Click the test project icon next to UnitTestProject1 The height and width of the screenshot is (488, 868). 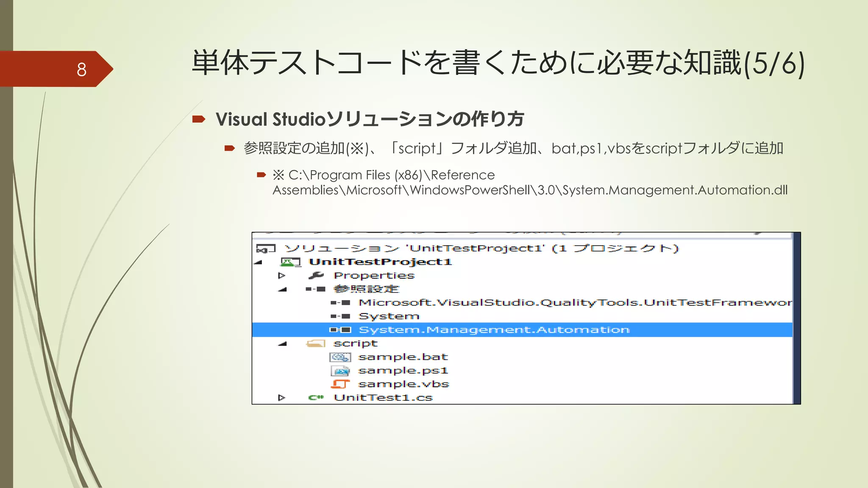click(290, 262)
